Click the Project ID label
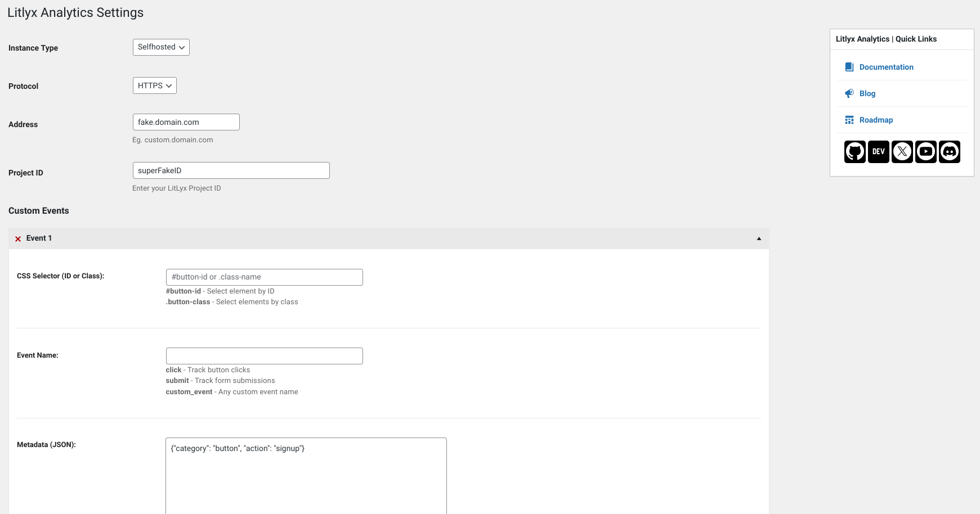 pyautogui.click(x=26, y=173)
